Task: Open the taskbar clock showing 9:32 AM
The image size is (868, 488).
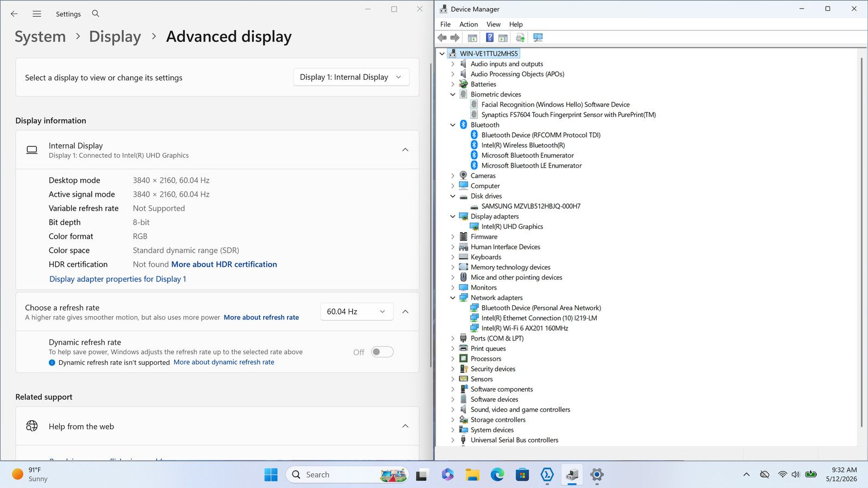Action: click(842, 474)
